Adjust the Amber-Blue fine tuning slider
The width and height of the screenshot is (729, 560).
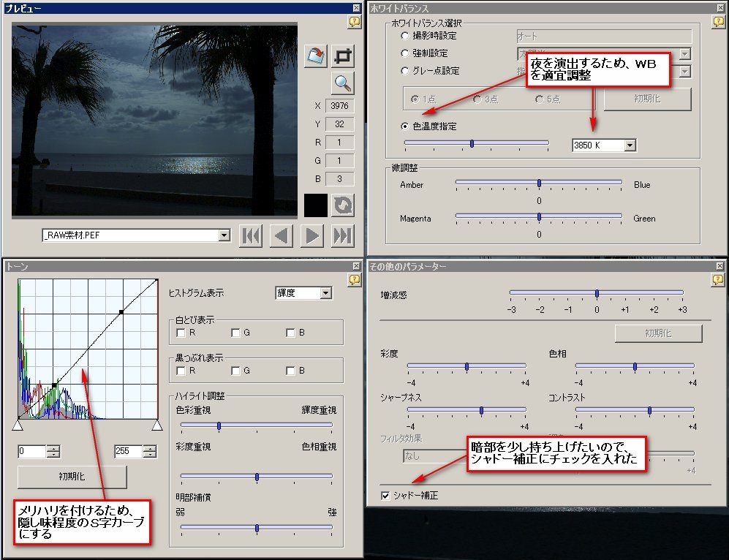coord(539,183)
